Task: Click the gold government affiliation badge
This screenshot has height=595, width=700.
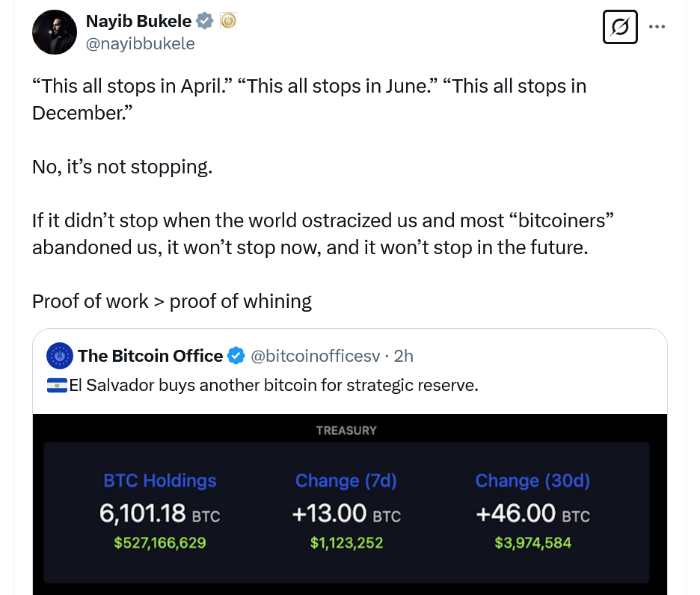Action: click(228, 22)
